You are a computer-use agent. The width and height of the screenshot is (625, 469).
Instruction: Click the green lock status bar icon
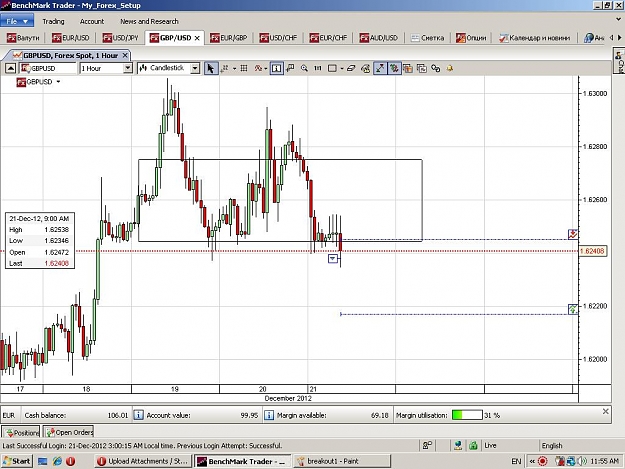click(473, 445)
